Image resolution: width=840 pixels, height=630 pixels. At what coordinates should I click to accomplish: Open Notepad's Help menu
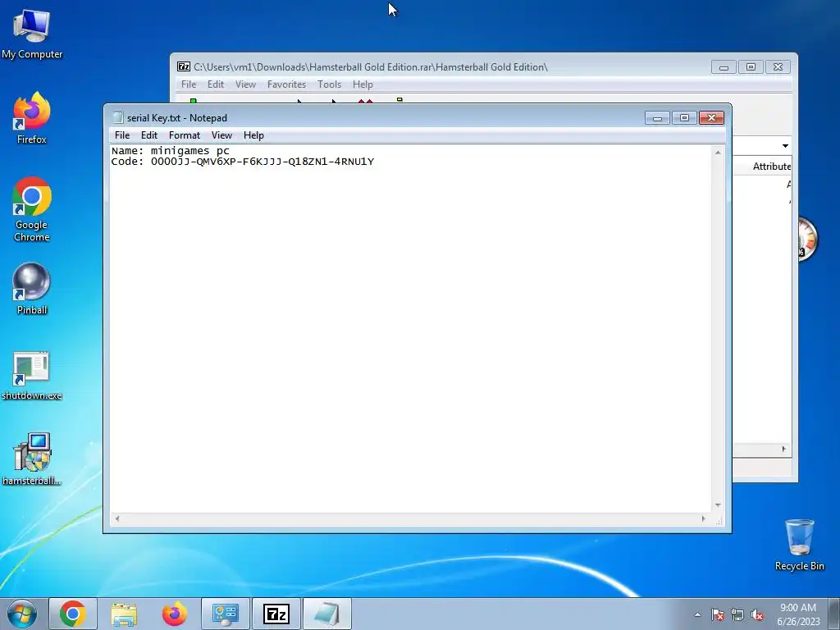[253, 135]
